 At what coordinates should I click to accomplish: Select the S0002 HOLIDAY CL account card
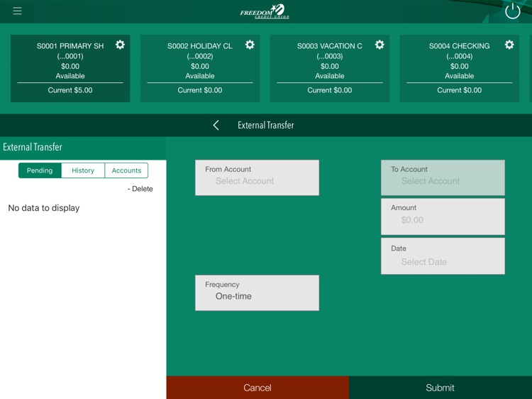(x=200, y=68)
